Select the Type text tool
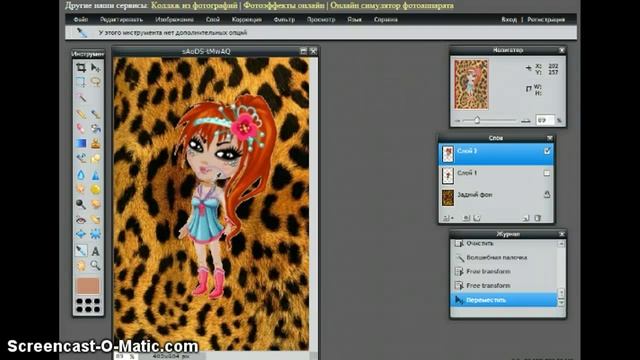Screen dimensions: 640x360 click(x=96, y=251)
